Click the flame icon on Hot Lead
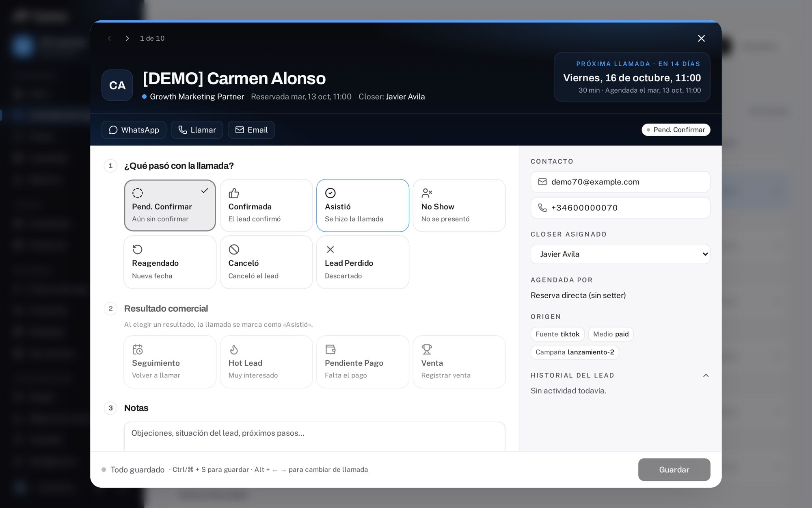 click(234, 349)
